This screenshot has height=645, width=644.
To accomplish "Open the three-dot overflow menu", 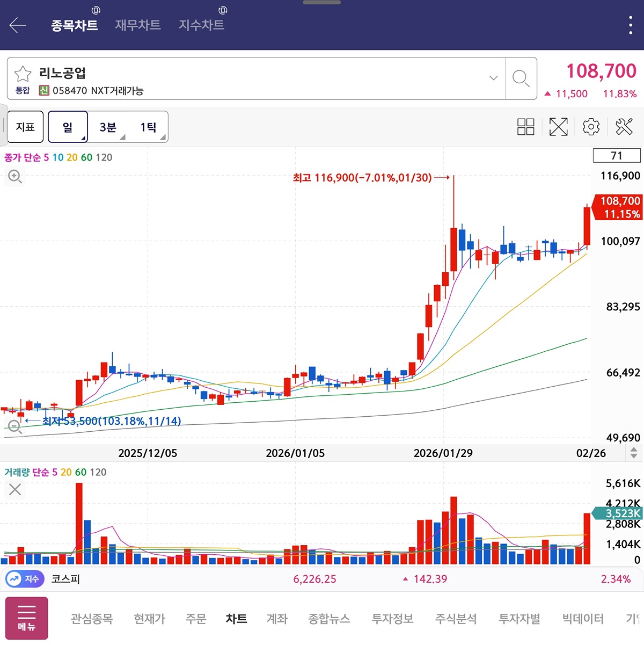I will point(630,25).
